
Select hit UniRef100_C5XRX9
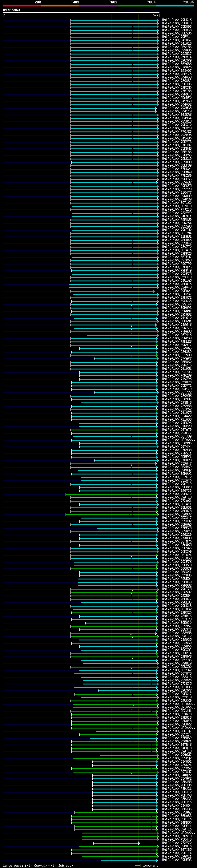[x=177, y=467]
